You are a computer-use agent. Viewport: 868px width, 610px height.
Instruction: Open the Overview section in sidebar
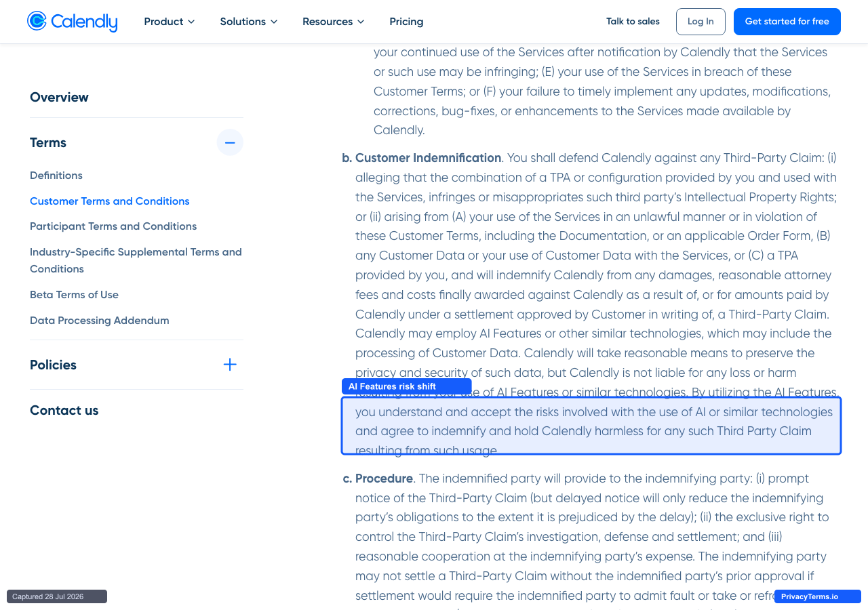point(59,97)
